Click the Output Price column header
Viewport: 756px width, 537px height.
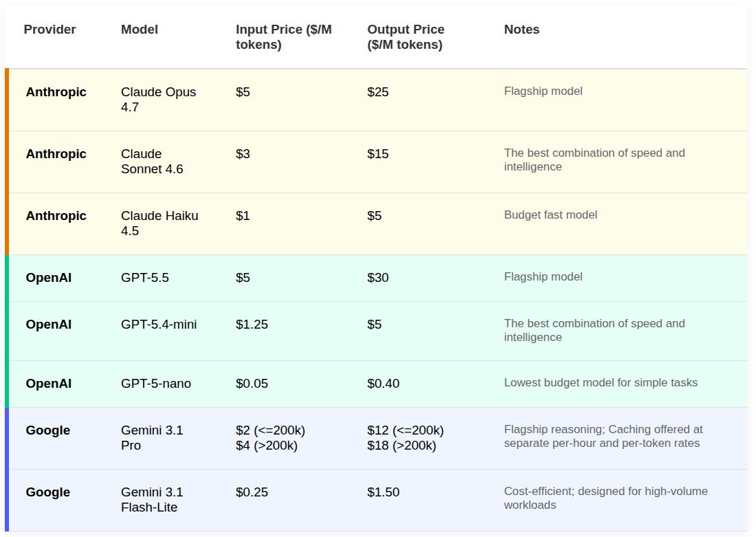point(405,37)
